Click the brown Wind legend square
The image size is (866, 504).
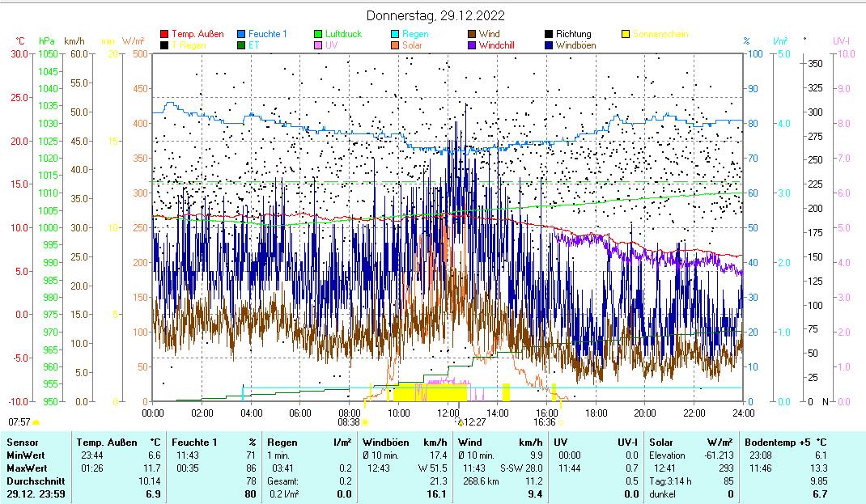pos(472,34)
